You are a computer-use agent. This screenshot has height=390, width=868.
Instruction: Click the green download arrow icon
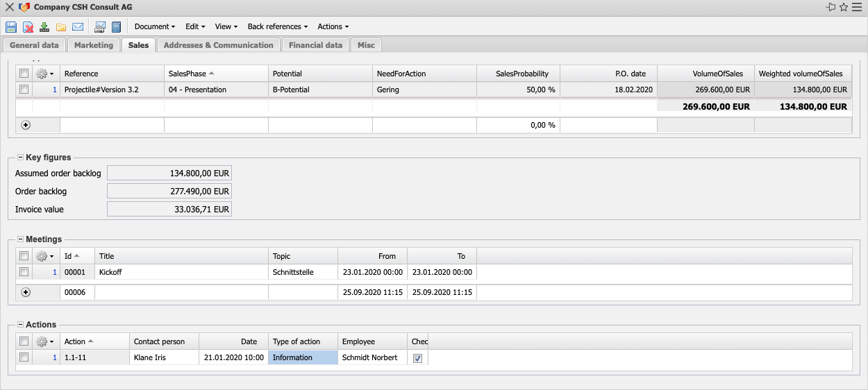[44, 27]
